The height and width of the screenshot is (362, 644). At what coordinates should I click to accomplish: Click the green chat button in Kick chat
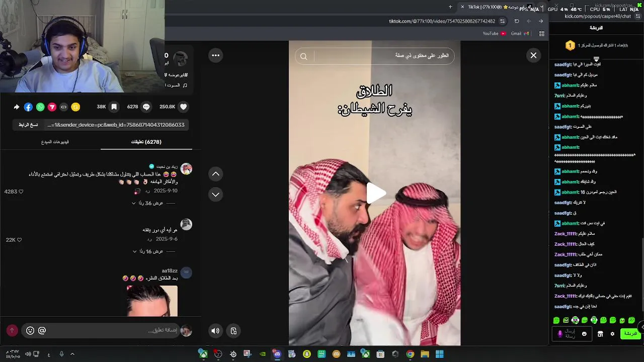(x=630, y=334)
